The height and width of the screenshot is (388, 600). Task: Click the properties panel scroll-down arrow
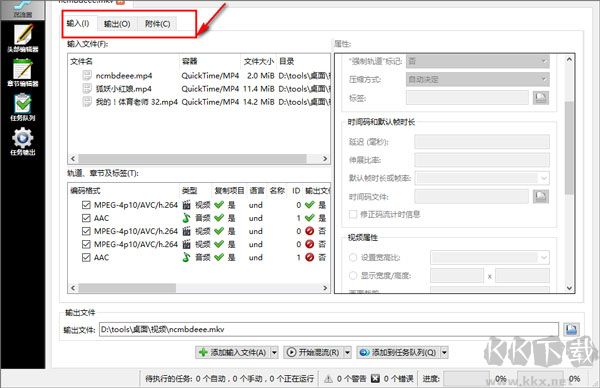(569, 288)
